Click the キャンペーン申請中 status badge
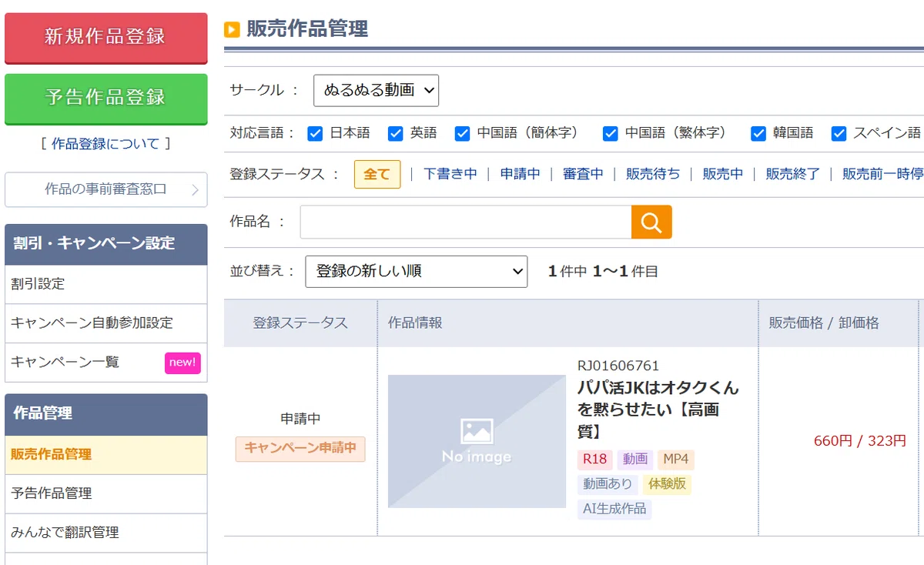The width and height of the screenshot is (924, 565). (x=300, y=449)
